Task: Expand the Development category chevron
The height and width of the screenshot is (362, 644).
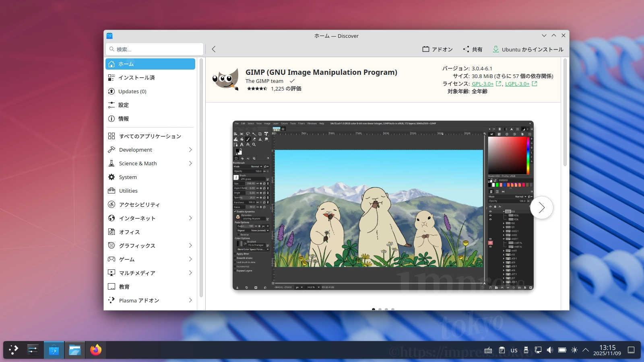Action: pyautogui.click(x=190, y=150)
